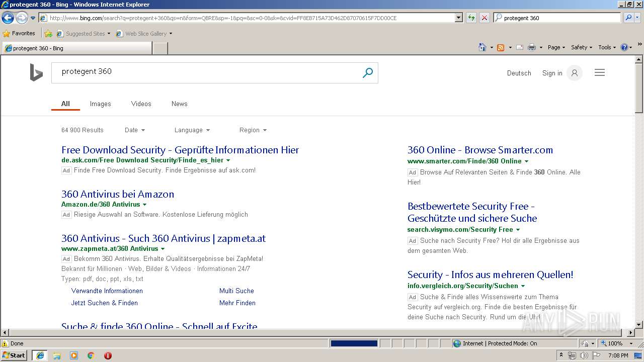Click the Favorites star icon

(x=7, y=34)
